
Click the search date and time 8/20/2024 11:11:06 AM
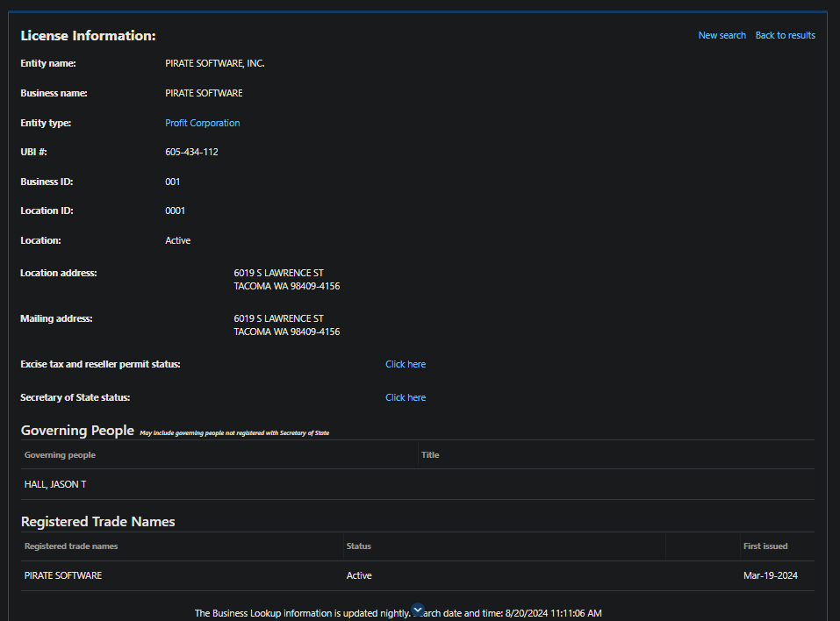(x=553, y=613)
